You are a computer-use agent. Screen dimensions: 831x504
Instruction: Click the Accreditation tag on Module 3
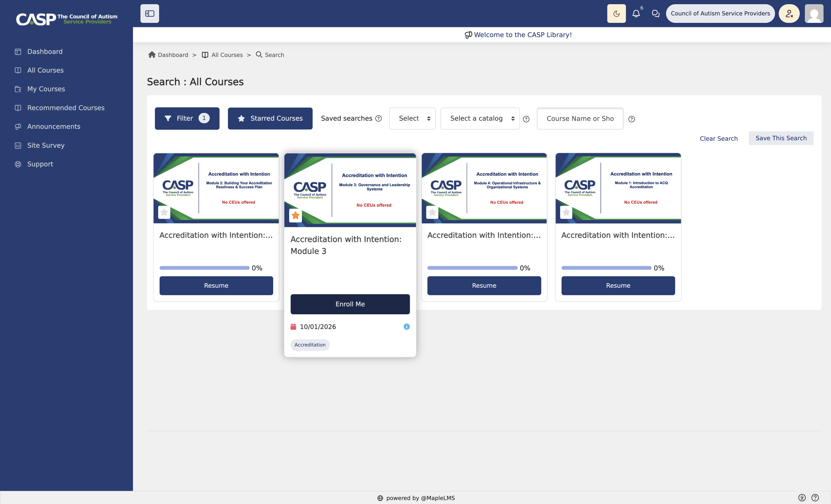click(310, 345)
